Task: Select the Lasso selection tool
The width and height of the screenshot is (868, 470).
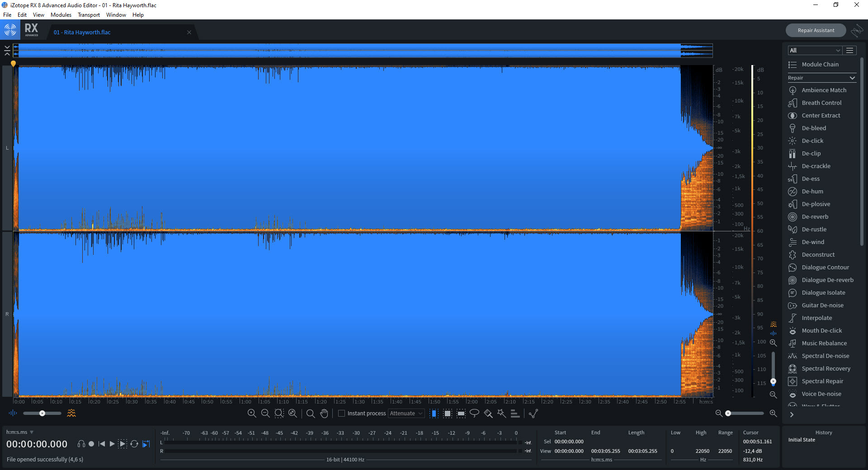Action: [474, 413]
